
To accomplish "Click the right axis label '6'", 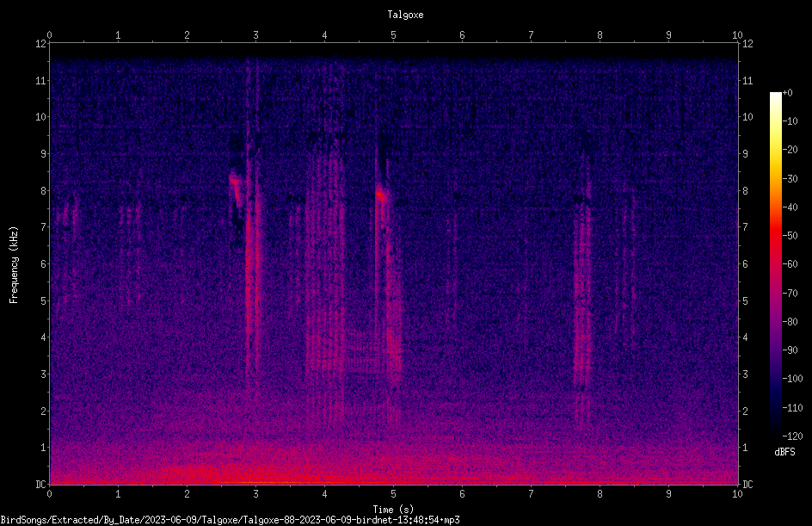I will (745, 264).
